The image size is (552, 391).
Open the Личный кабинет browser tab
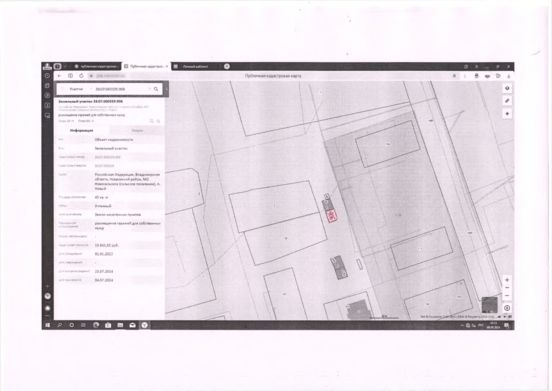pyautogui.click(x=195, y=67)
